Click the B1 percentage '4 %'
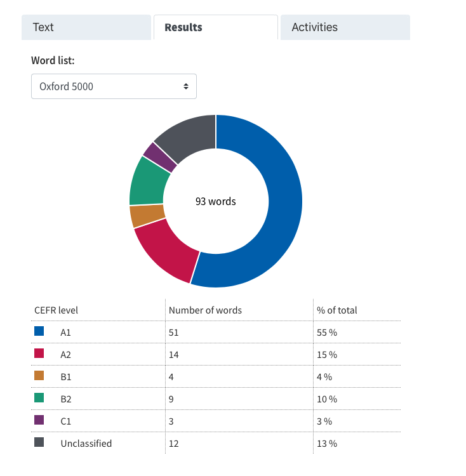The image size is (466, 476). tap(324, 377)
